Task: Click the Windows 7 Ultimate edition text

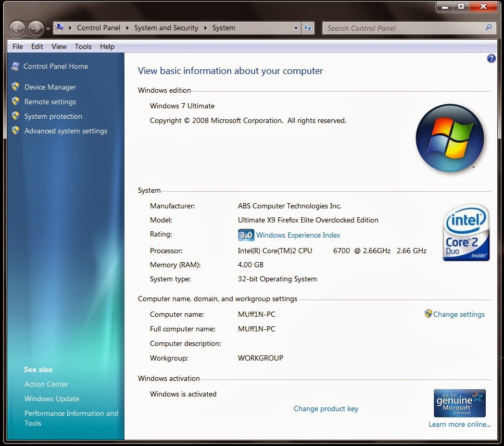Action: pyautogui.click(x=182, y=106)
